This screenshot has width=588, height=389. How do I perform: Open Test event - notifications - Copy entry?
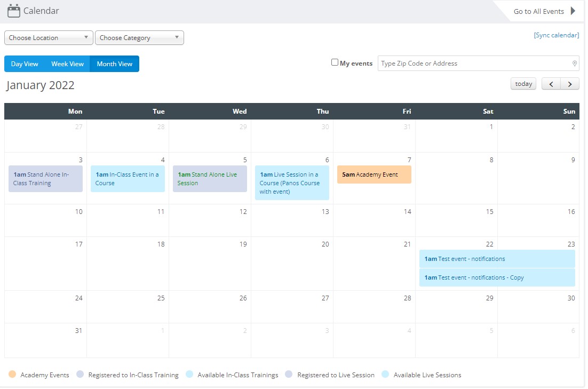(x=497, y=277)
